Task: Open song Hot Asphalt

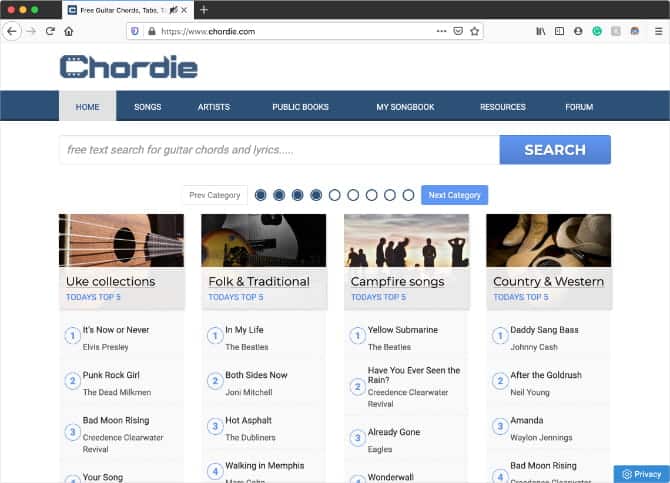Action: [248, 420]
